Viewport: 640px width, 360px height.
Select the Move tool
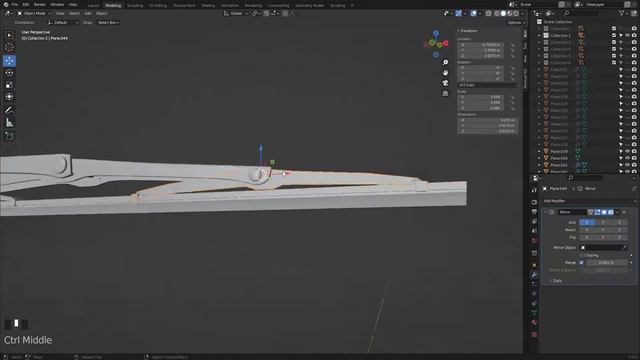pos(9,61)
